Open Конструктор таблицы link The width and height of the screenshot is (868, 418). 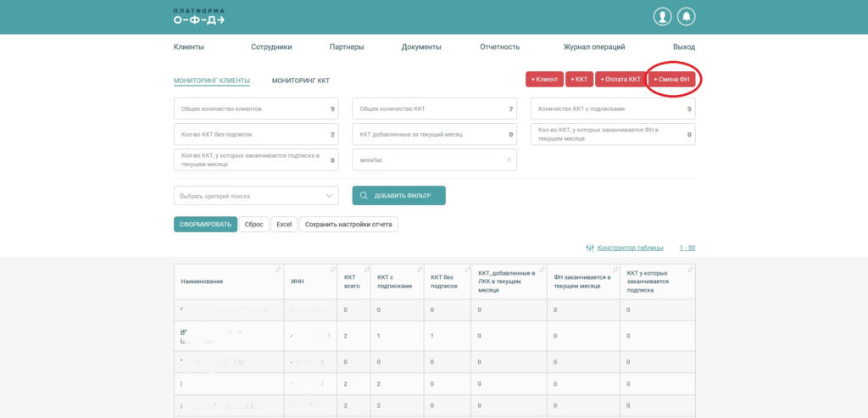630,248
